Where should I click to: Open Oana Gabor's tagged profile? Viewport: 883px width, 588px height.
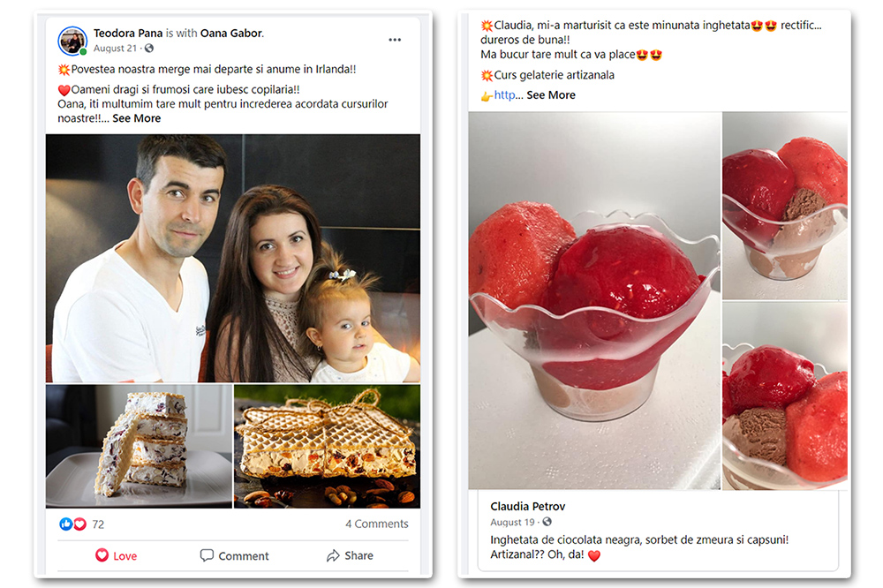[x=232, y=34]
